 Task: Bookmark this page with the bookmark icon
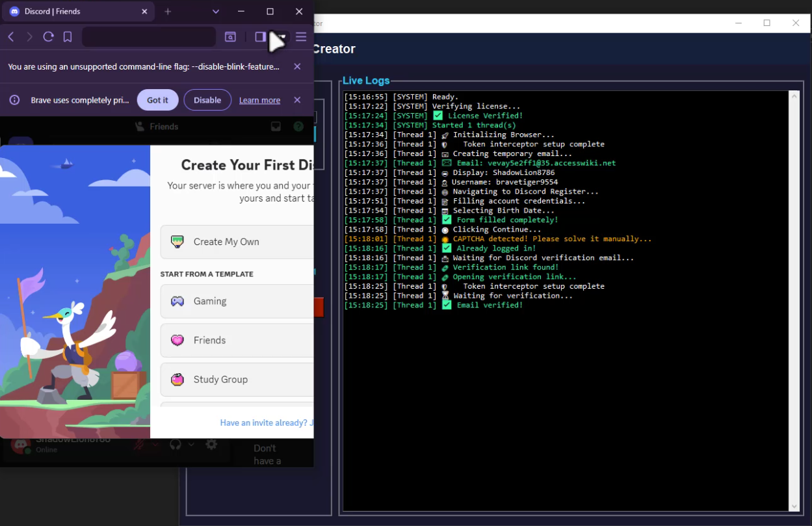68,37
